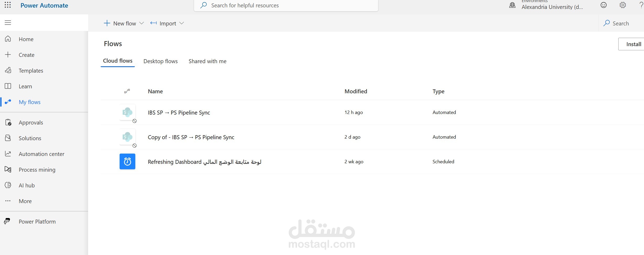The width and height of the screenshot is (644, 255).
Task: Open Copy of - IBS SP → PS Pipeline Sync
Action: point(191,137)
